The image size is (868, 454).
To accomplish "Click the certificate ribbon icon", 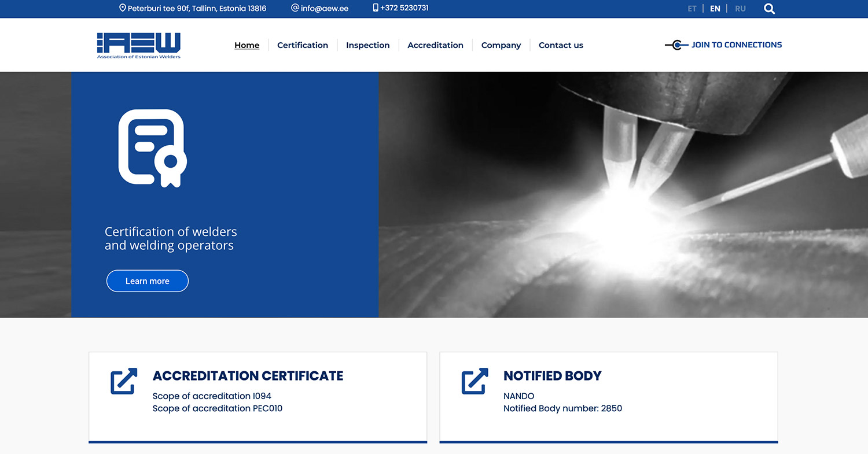I will (153, 148).
